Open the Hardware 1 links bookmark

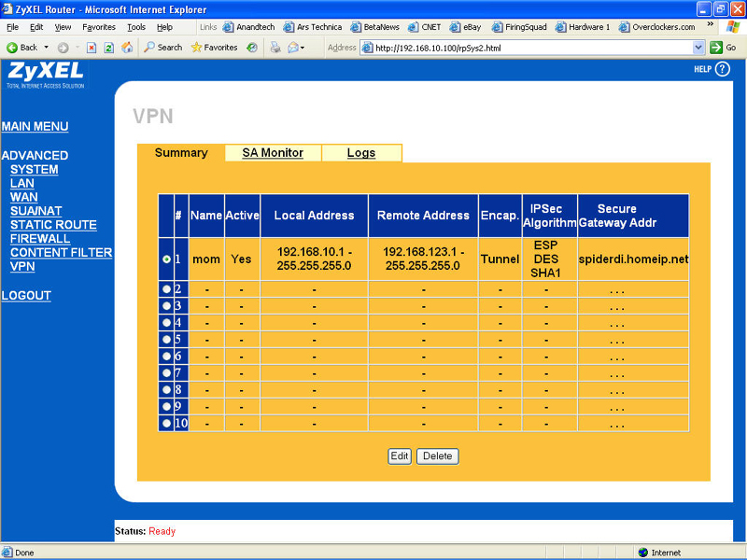click(x=583, y=27)
